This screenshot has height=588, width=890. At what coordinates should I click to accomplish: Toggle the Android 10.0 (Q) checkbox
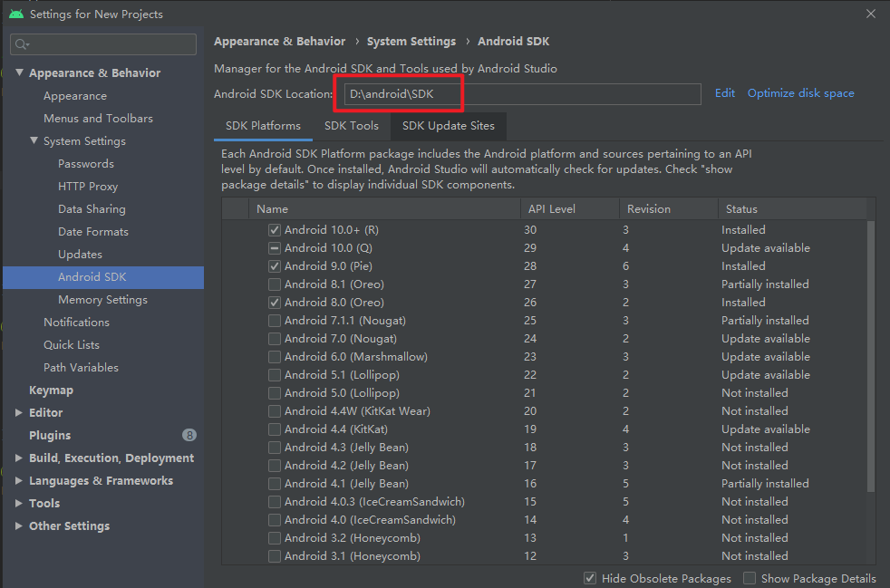pos(274,248)
